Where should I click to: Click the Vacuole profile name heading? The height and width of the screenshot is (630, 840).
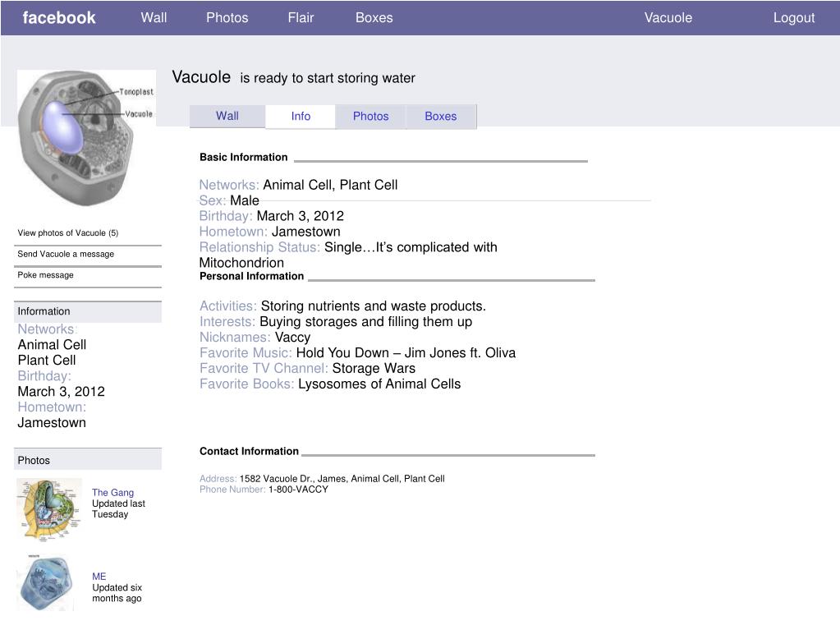[201, 77]
